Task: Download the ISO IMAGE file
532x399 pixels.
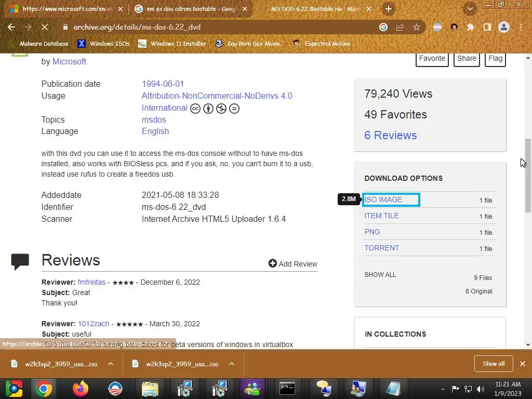Action: pyautogui.click(x=383, y=200)
